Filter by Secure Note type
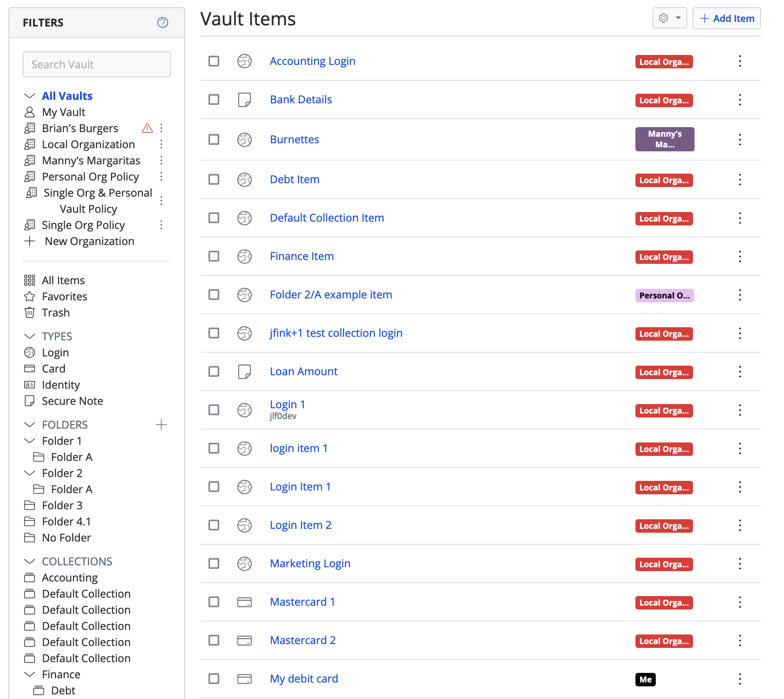The height and width of the screenshot is (699, 784). click(x=72, y=401)
